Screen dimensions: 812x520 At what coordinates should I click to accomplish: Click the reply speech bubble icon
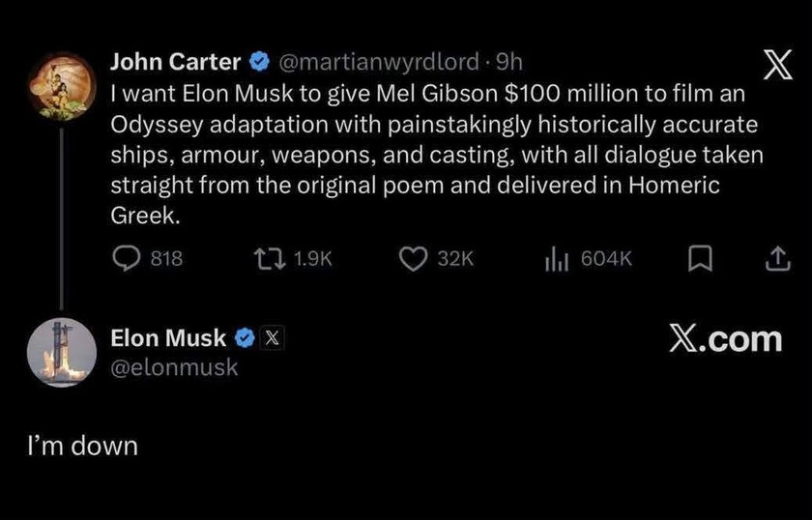(127, 258)
